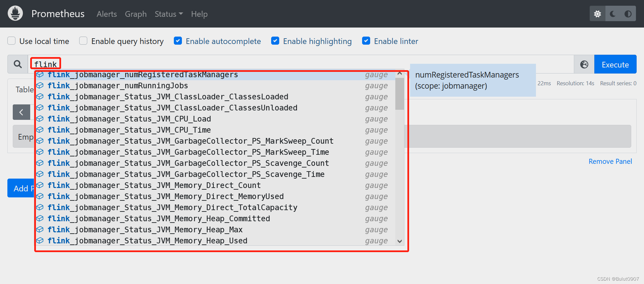The height and width of the screenshot is (284, 644).
Task: Click cube icon beside Status_JVM_CPU_Time
Action: coord(40,130)
